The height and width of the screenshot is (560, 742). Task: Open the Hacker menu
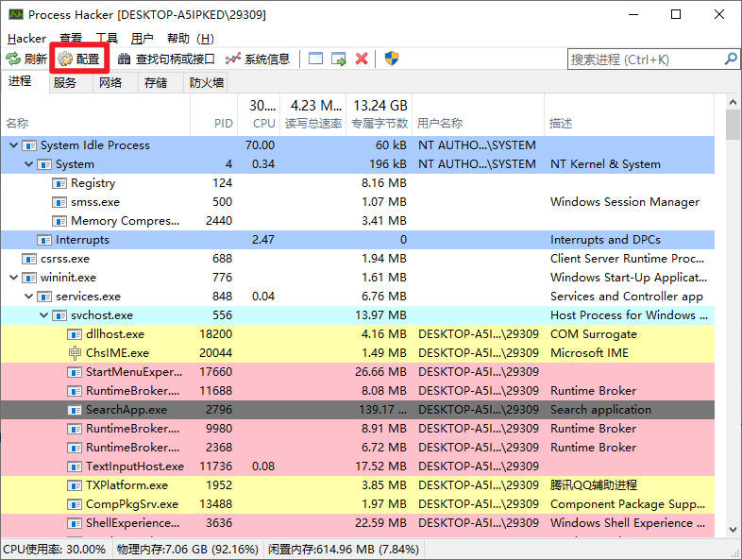pos(26,38)
